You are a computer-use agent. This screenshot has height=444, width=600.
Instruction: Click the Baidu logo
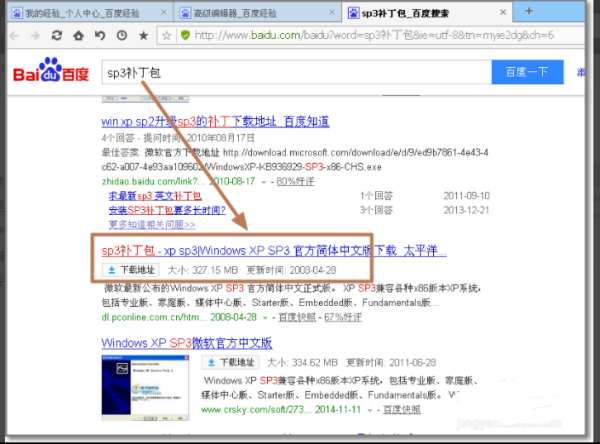51,70
